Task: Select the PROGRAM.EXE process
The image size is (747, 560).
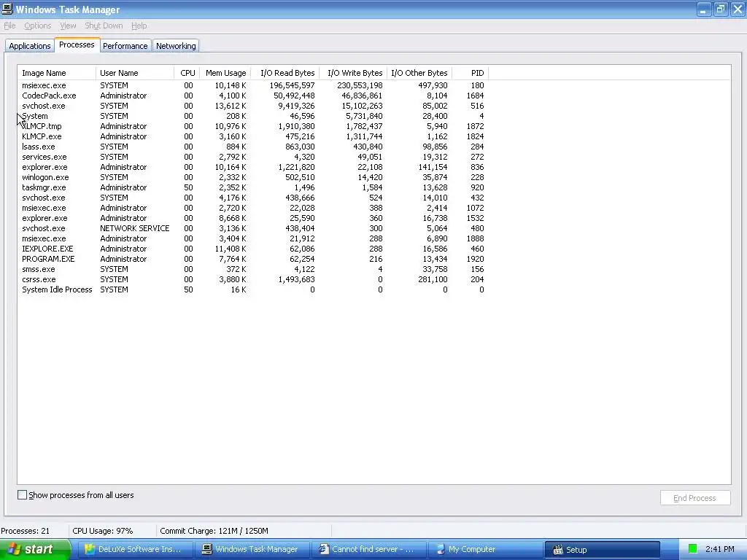Action: pyautogui.click(x=253, y=259)
